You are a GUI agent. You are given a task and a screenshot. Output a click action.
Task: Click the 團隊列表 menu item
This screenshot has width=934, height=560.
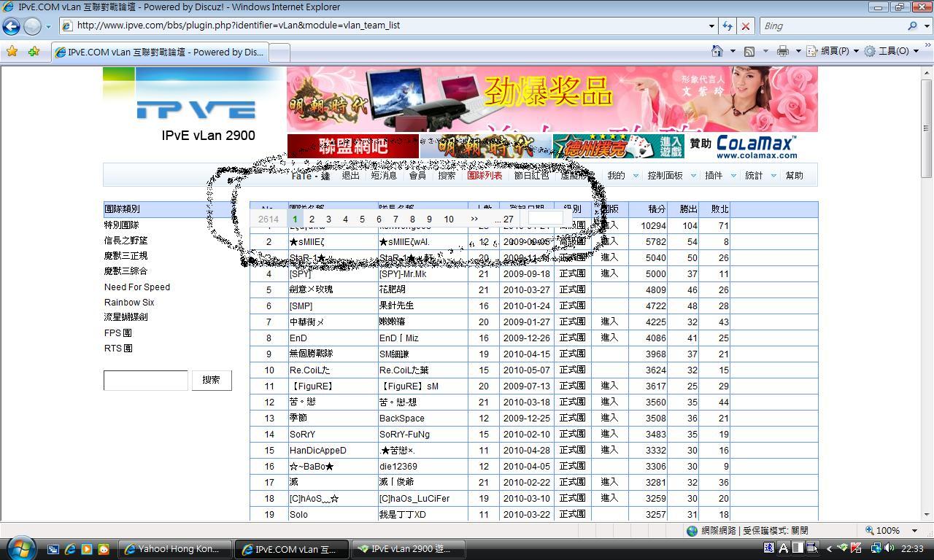(x=485, y=176)
